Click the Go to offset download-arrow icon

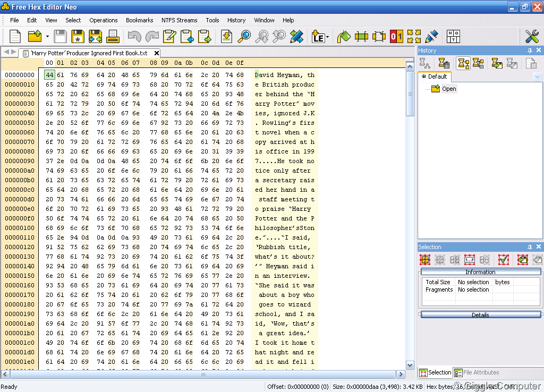pos(226,36)
